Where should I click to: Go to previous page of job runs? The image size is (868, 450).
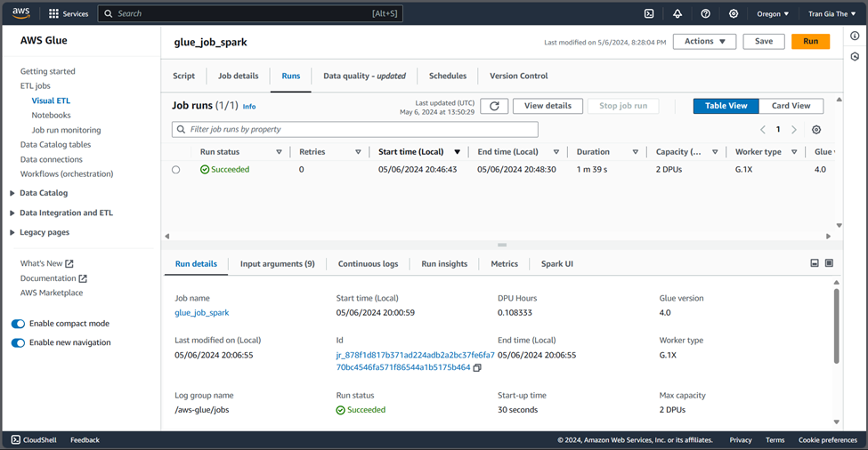pos(763,129)
